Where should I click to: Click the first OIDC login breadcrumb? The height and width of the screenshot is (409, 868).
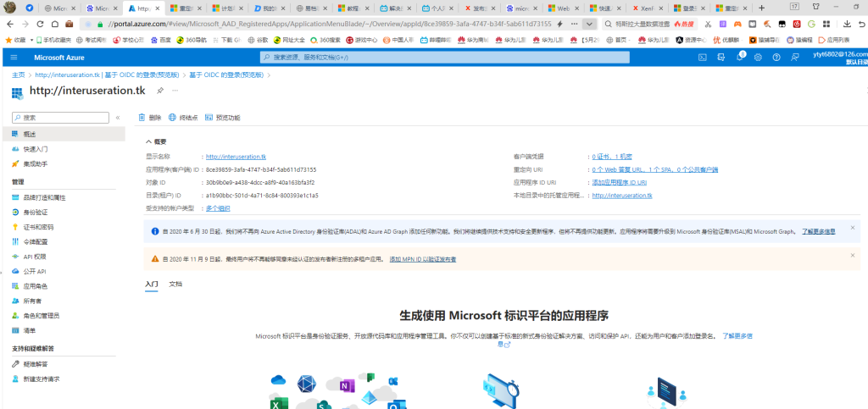point(108,75)
